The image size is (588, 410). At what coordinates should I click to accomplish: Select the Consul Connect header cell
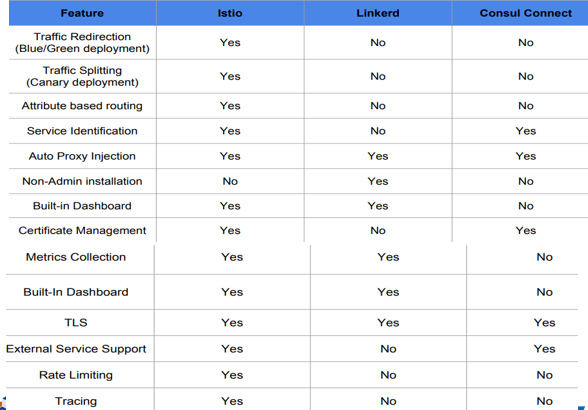525,13
